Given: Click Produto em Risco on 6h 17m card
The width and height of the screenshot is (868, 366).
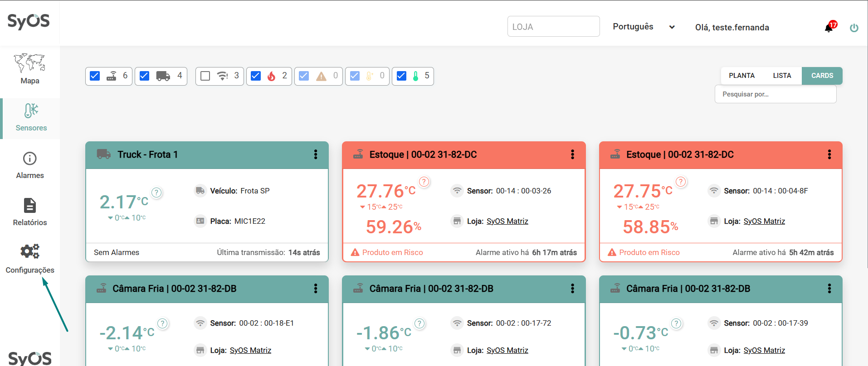Looking at the screenshot, I should point(393,252).
